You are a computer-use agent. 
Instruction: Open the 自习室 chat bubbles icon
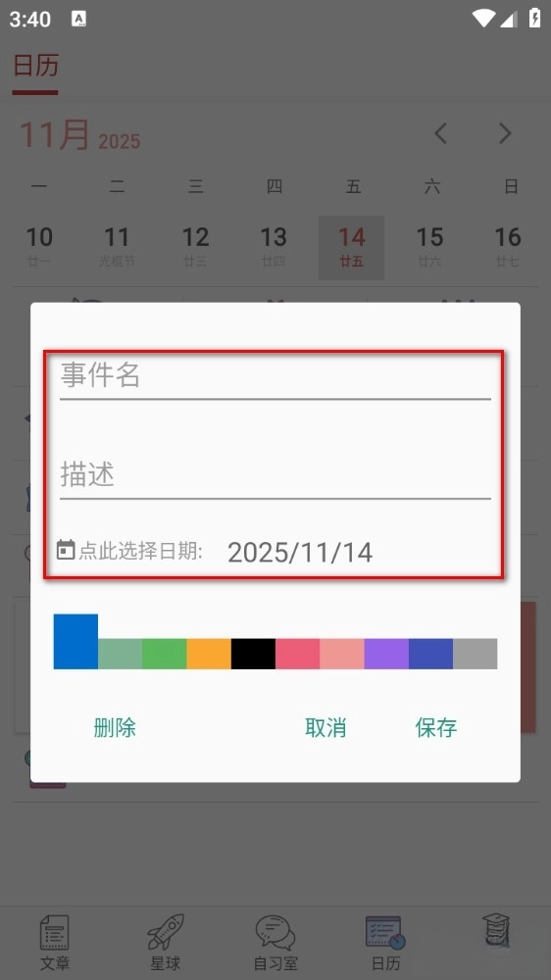pos(275,933)
